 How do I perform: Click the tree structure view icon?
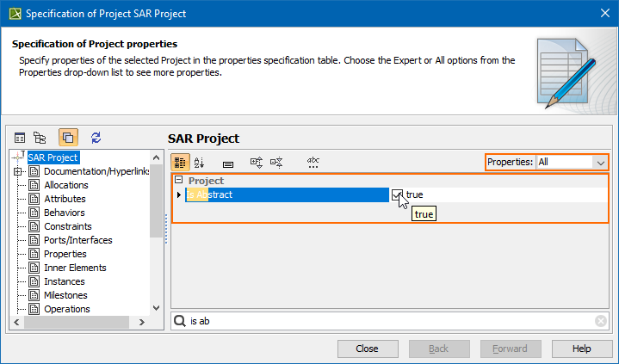point(40,138)
